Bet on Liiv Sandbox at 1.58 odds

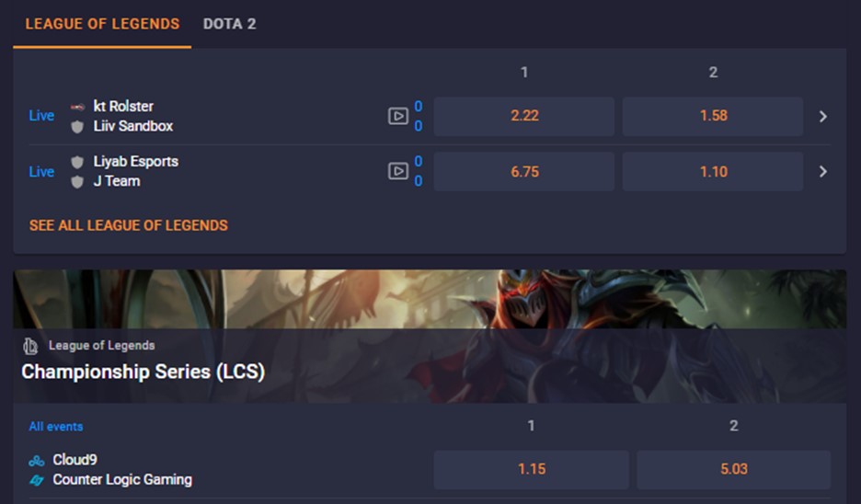pyautogui.click(x=713, y=117)
